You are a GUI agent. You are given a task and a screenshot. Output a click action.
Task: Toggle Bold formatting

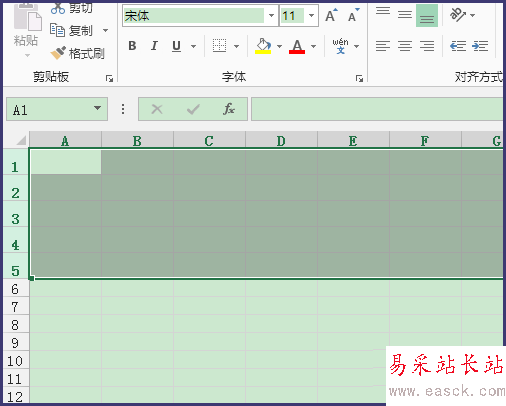tap(132, 46)
